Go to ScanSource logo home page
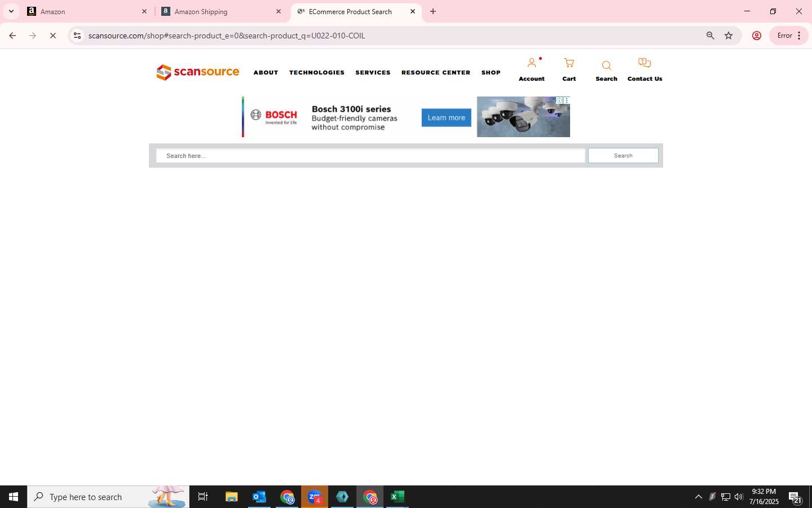The width and height of the screenshot is (812, 508). 198,72
